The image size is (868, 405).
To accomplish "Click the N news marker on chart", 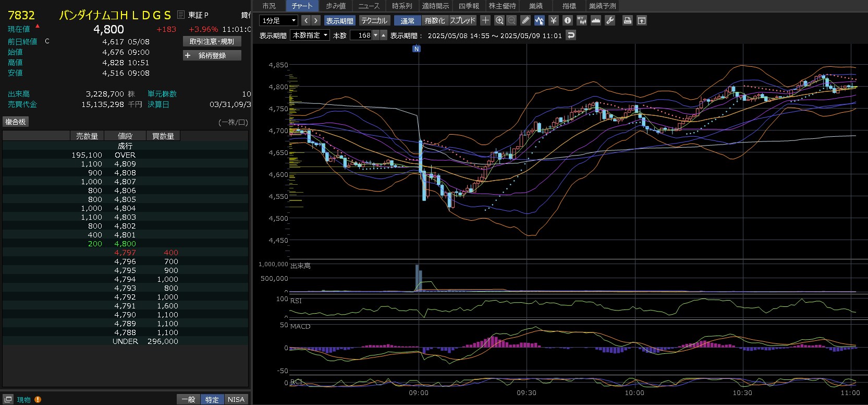I will [x=416, y=49].
